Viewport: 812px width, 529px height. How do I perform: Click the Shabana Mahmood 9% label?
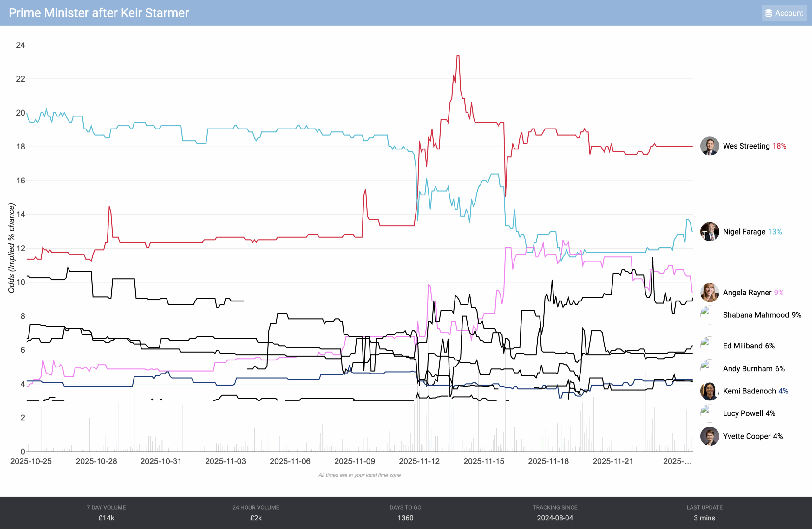tap(762, 315)
